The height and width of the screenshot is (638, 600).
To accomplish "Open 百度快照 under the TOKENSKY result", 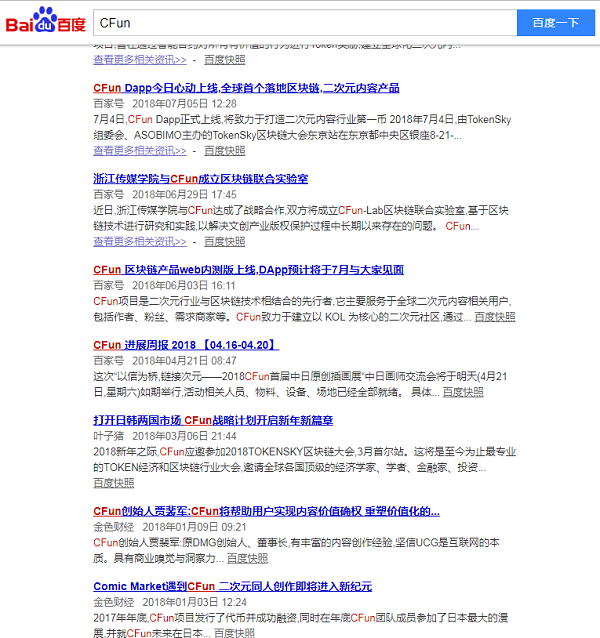I will 114,483.
